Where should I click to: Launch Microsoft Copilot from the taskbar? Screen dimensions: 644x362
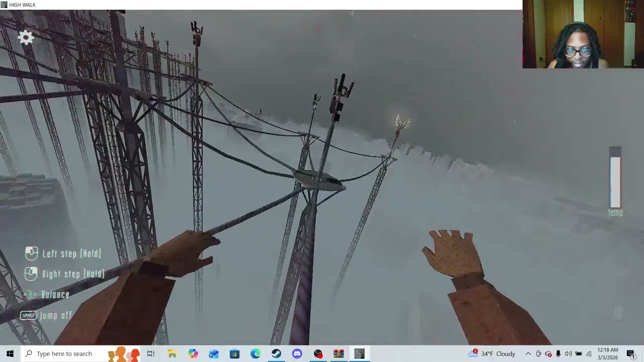(x=193, y=353)
